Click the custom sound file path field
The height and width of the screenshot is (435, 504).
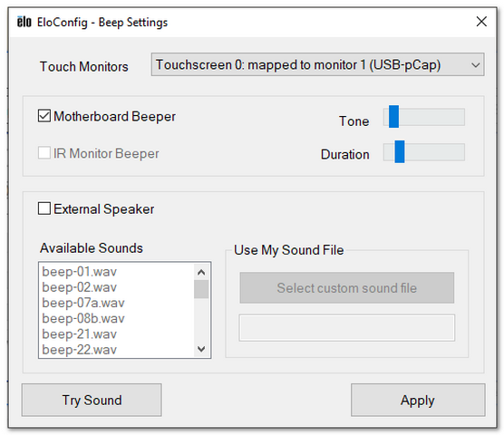347,328
